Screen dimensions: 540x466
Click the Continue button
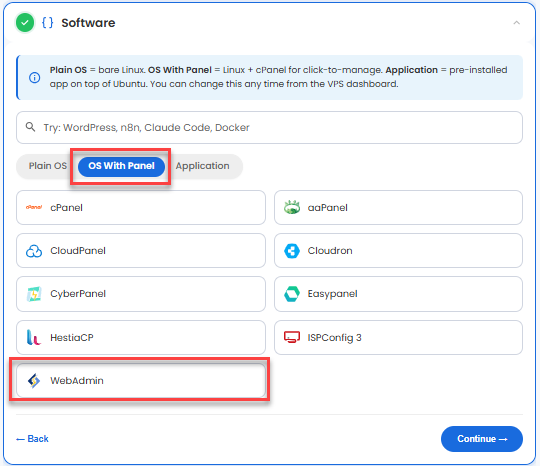[x=482, y=439]
